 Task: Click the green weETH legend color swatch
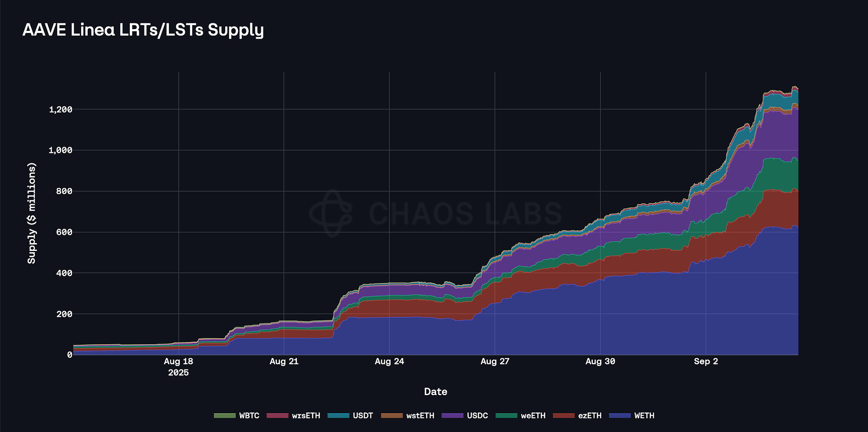506,416
